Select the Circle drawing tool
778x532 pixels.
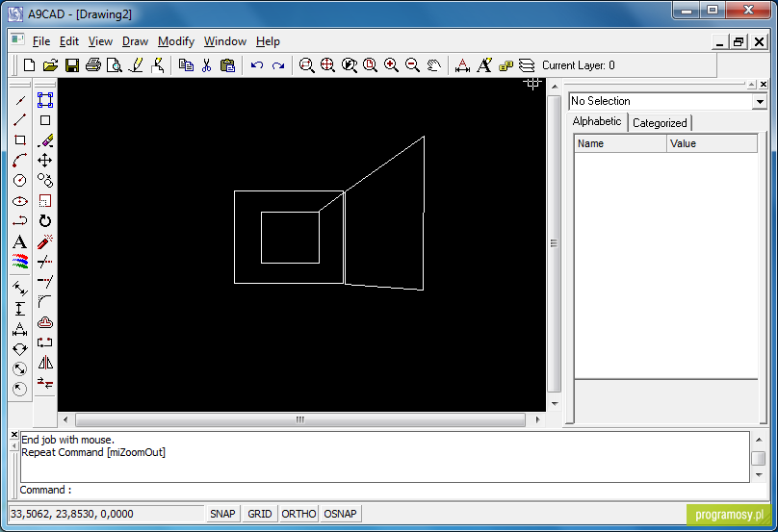20,181
